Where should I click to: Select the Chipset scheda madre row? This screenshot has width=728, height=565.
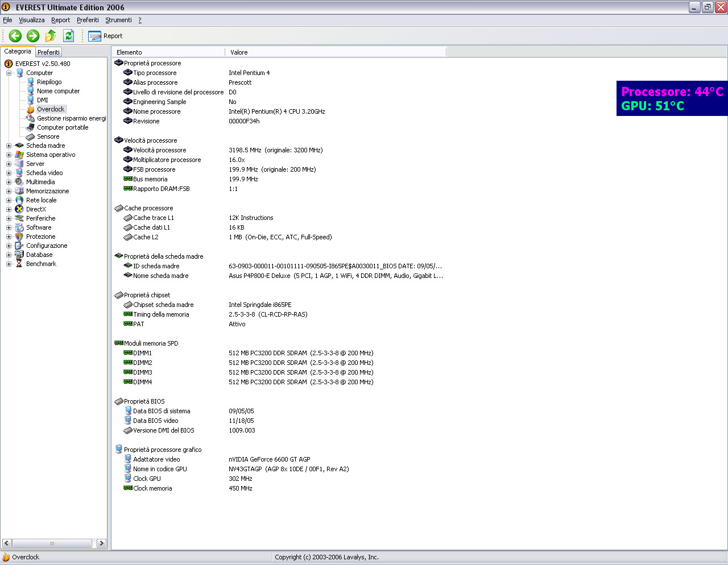click(x=279, y=305)
